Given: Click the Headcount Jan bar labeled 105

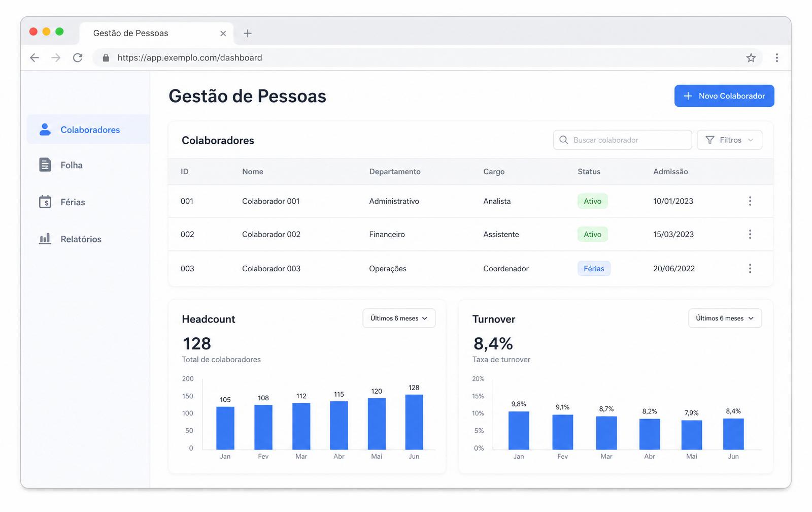Looking at the screenshot, I should [225, 428].
